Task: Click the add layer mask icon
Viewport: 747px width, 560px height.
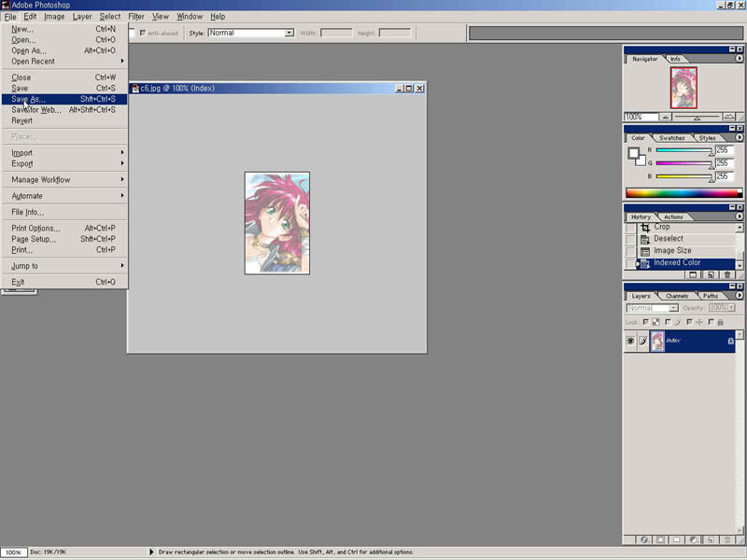Action: [661, 539]
